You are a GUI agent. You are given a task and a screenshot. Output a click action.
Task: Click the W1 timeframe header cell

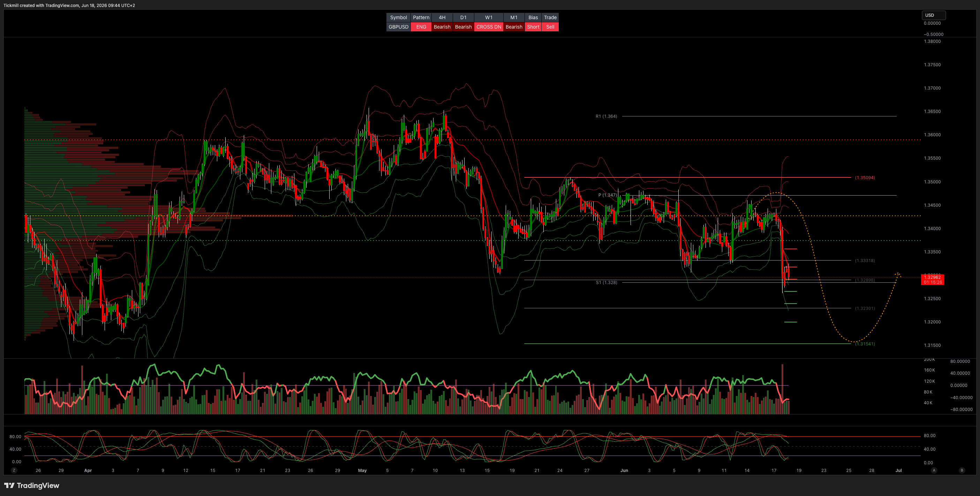[489, 17]
